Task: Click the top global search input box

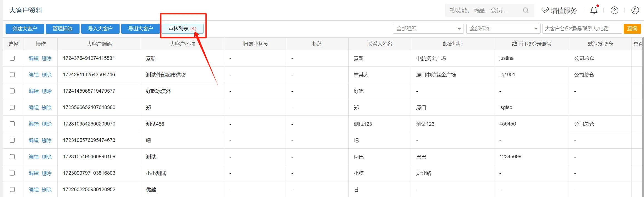Action: tap(484, 10)
